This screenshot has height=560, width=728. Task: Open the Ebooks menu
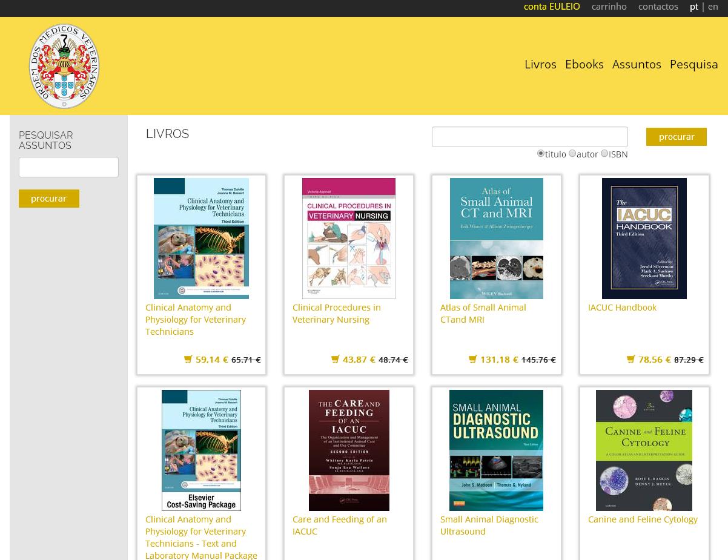pyautogui.click(x=584, y=64)
